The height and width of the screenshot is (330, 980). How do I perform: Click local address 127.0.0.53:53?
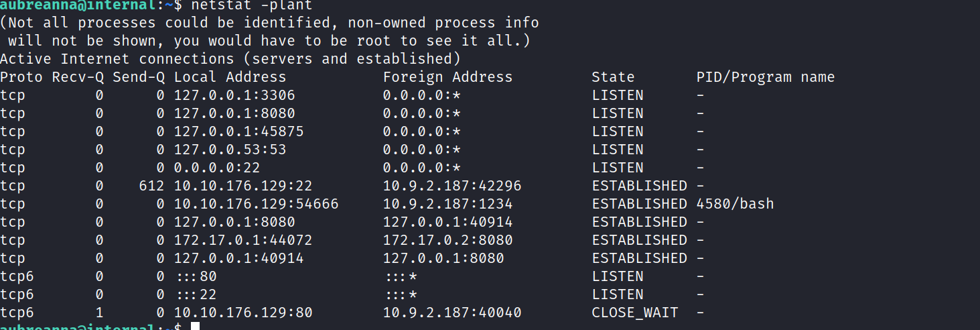230,150
